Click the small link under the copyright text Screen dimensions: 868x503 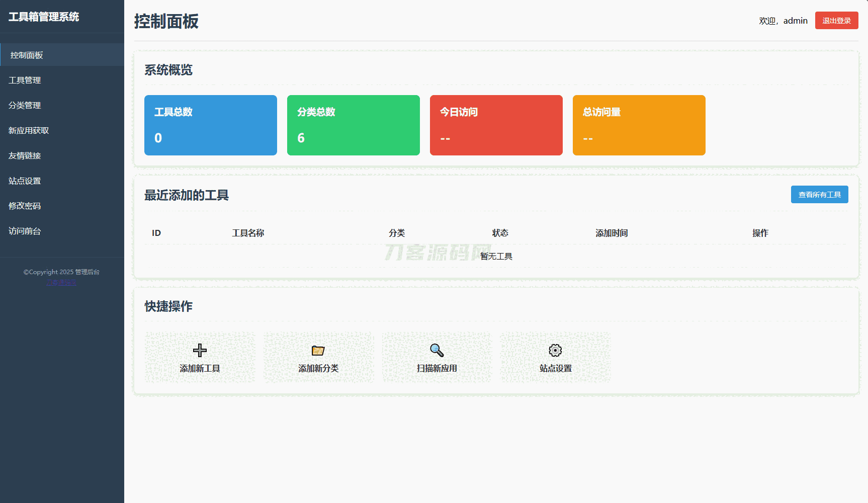(x=61, y=282)
